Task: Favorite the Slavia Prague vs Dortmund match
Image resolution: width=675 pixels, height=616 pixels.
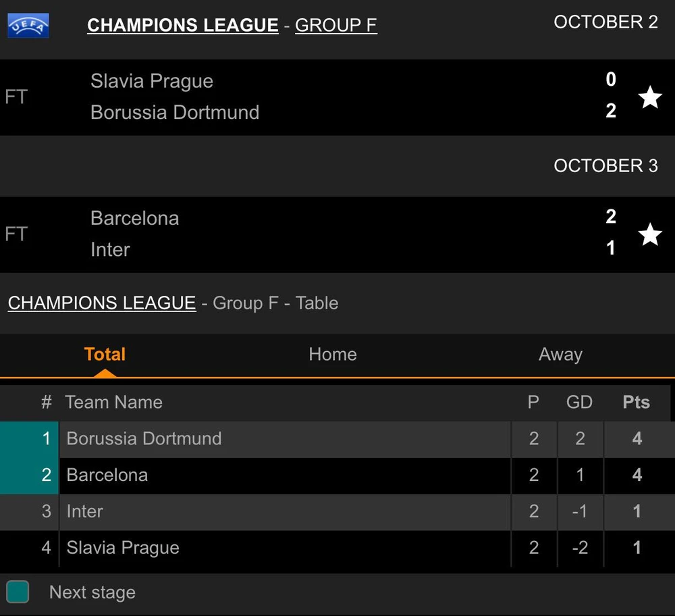Action: [x=649, y=97]
